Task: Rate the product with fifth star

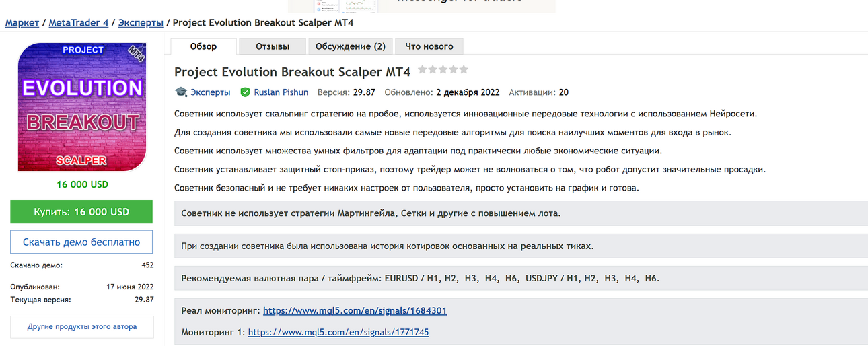Action: [463, 69]
